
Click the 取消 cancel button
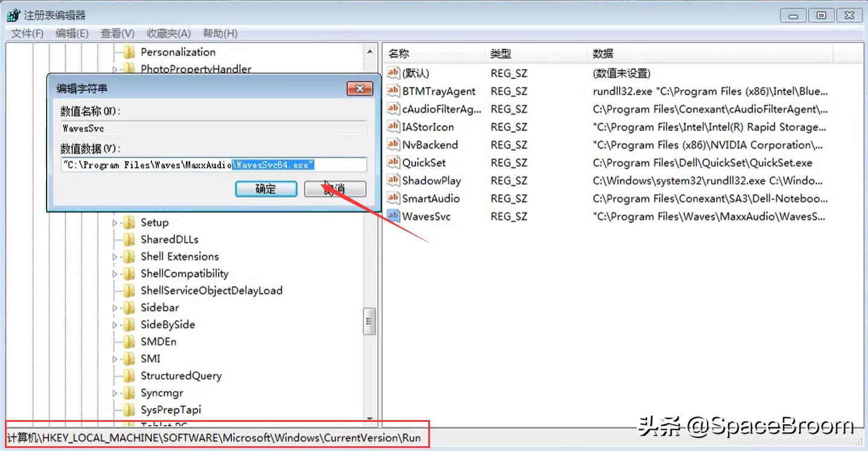pos(336,189)
